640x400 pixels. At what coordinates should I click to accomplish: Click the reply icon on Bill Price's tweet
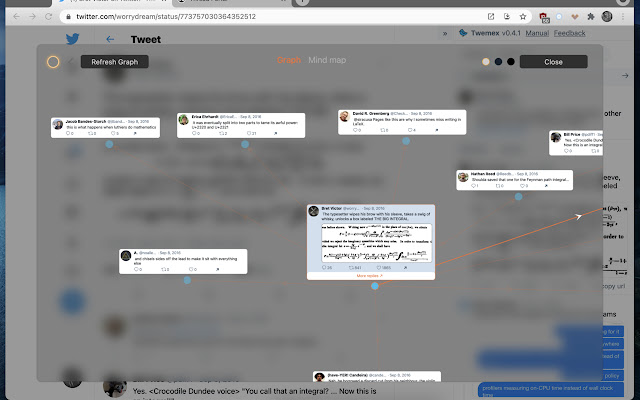(x=568, y=151)
